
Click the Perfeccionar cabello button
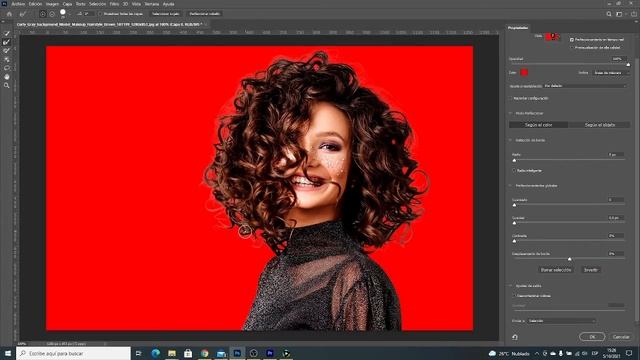pos(205,14)
